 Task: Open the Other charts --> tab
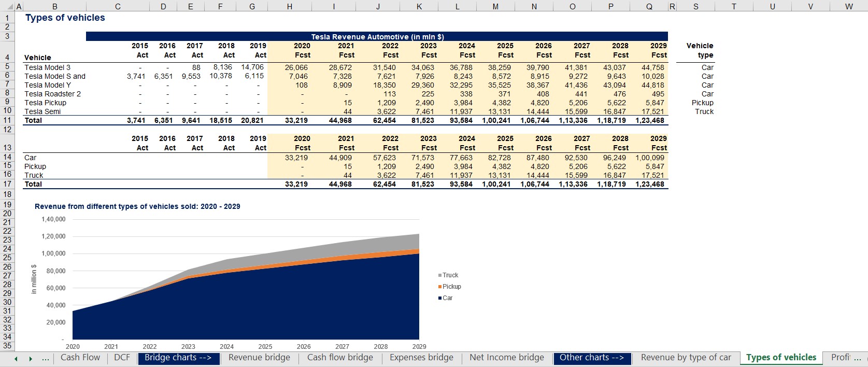click(592, 358)
